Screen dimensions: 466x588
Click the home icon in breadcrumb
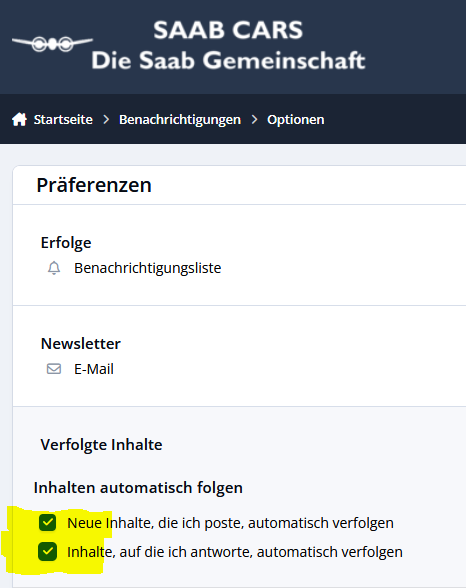pos(19,120)
